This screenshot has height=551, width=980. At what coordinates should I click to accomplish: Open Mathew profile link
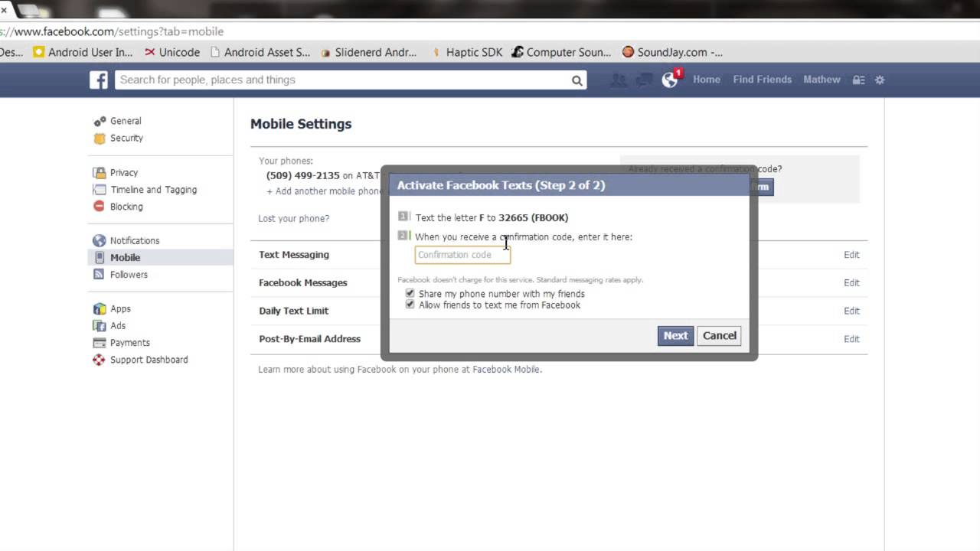[822, 80]
